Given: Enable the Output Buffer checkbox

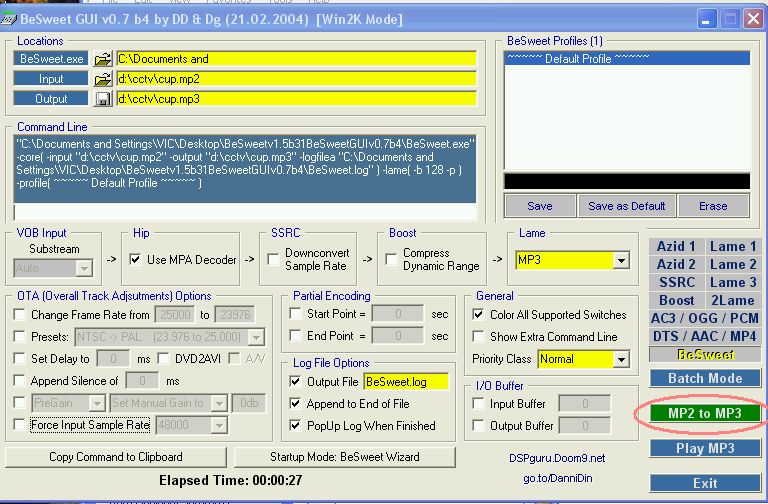Looking at the screenshot, I should tap(479, 426).
